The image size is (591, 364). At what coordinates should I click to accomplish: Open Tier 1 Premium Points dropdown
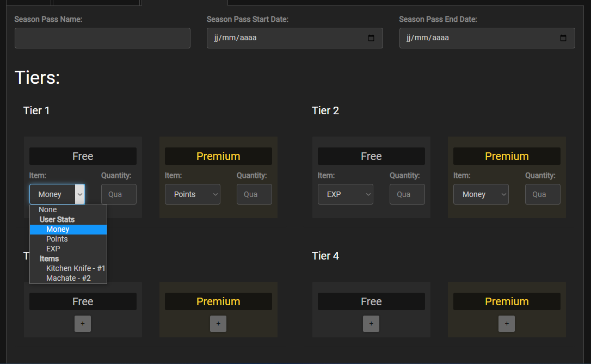coord(193,194)
